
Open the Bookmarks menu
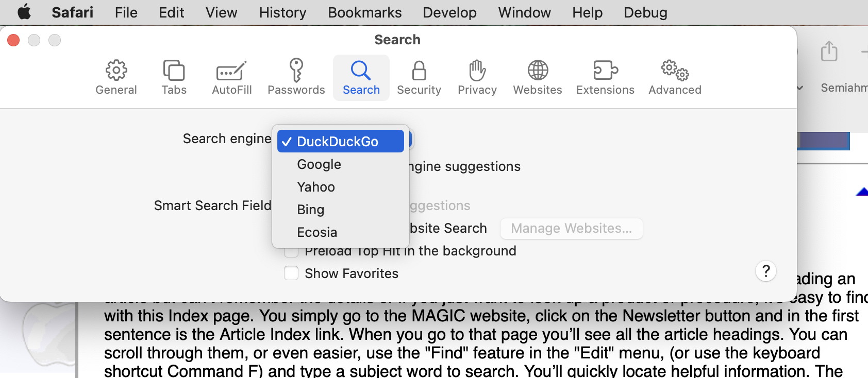(x=364, y=12)
